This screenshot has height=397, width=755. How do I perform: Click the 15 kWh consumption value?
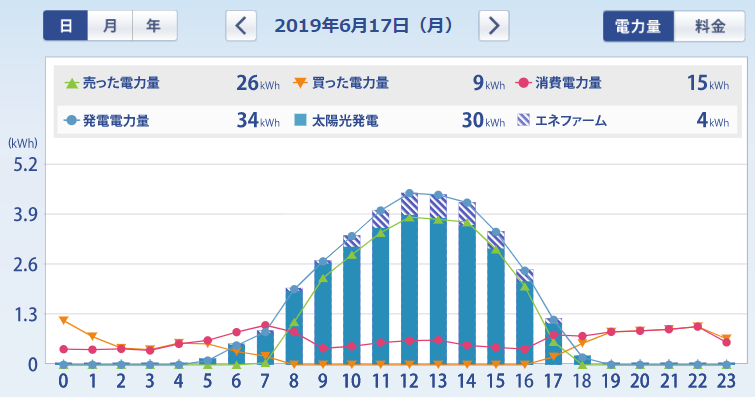click(x=708, y=83)
